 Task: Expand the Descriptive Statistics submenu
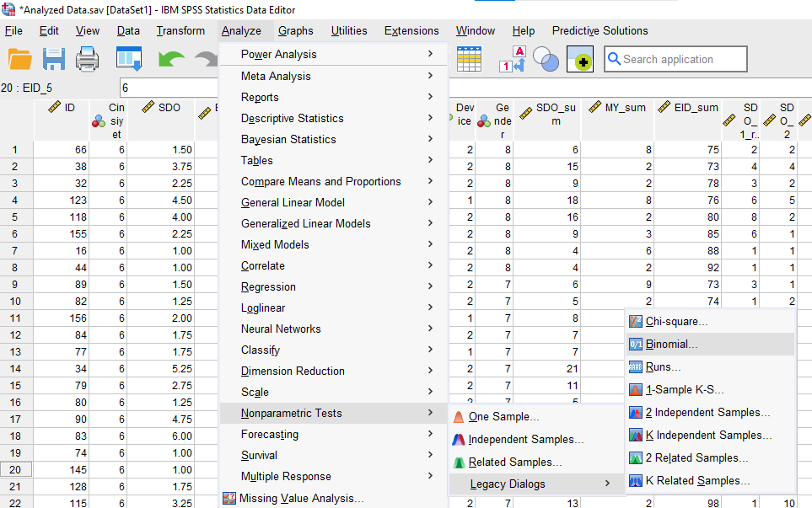pyautogui.click(x=333, y=118)
